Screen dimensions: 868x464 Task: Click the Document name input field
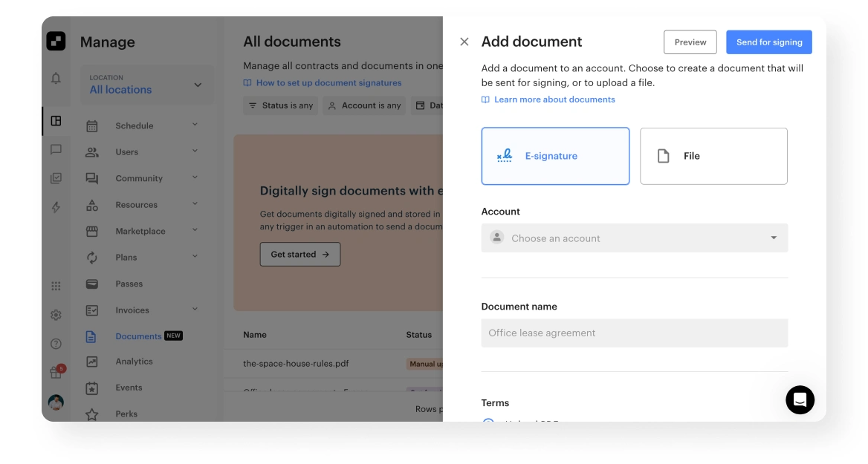634,333
